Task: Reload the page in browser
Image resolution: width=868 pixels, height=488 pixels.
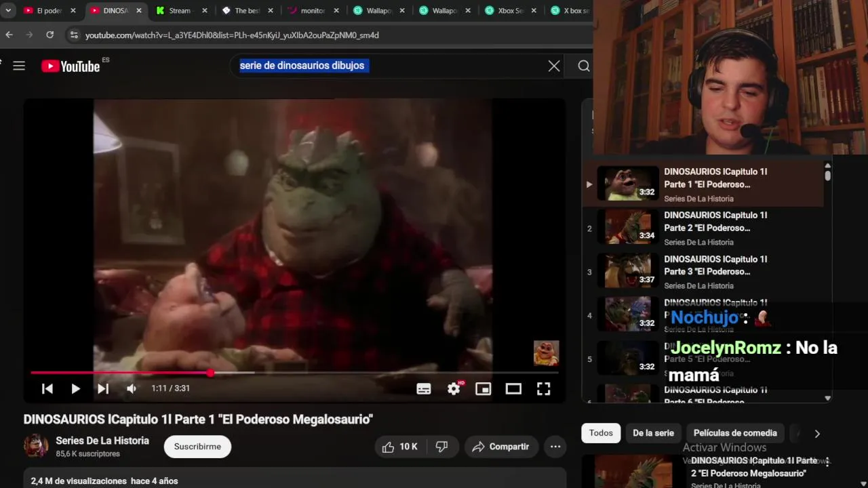Action: click(x=50, y=35)
